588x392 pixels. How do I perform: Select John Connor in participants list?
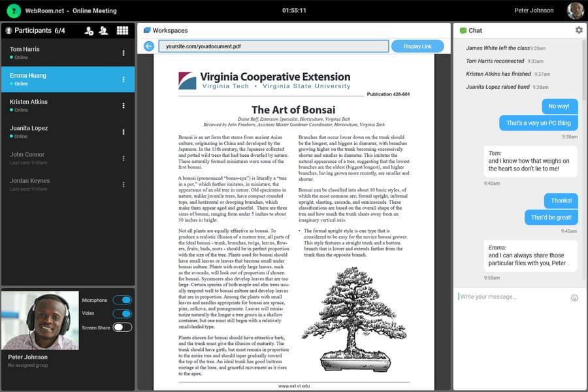tap(68, 158)
